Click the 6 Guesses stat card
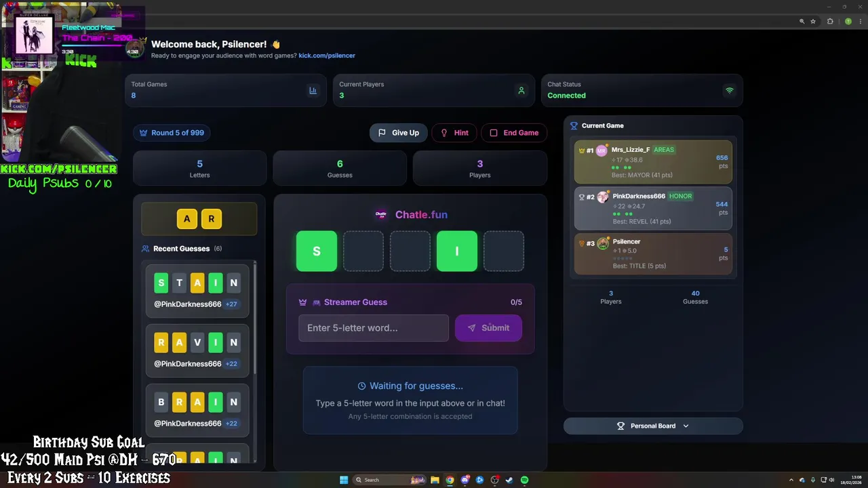Viewport: 868px width, 488px height. [340, 168]
